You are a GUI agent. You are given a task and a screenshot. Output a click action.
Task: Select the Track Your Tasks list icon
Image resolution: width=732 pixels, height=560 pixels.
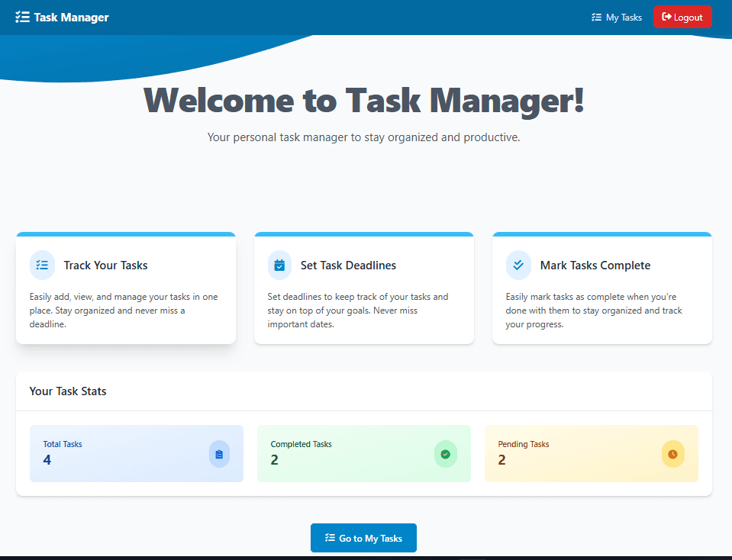pyautogui.click(x=42, y=265)
